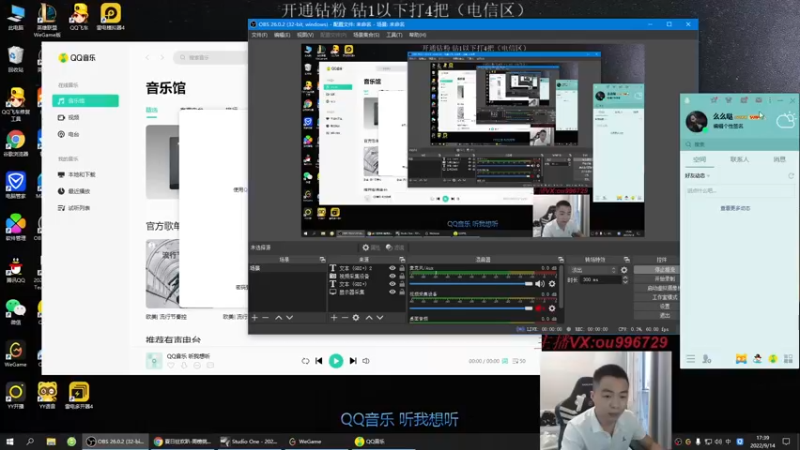Open the transition settings gear in Scene Transitions

click(624, 270)
